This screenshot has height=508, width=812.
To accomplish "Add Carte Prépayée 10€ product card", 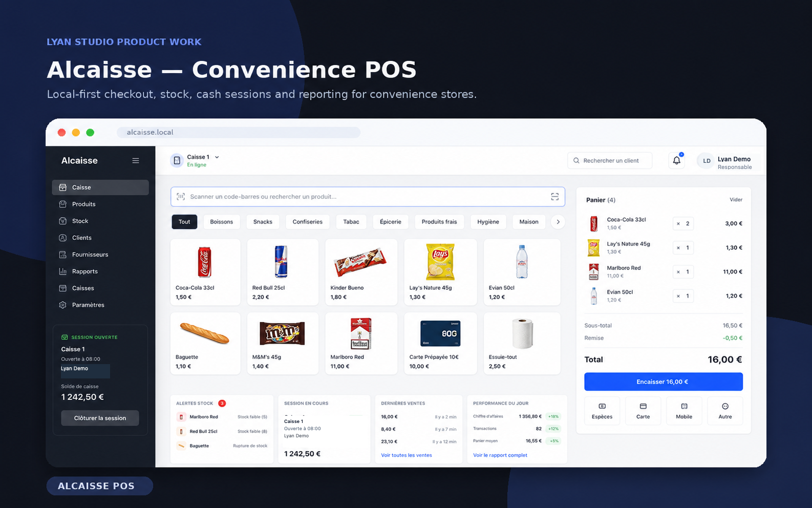I will tap(440, 344).
